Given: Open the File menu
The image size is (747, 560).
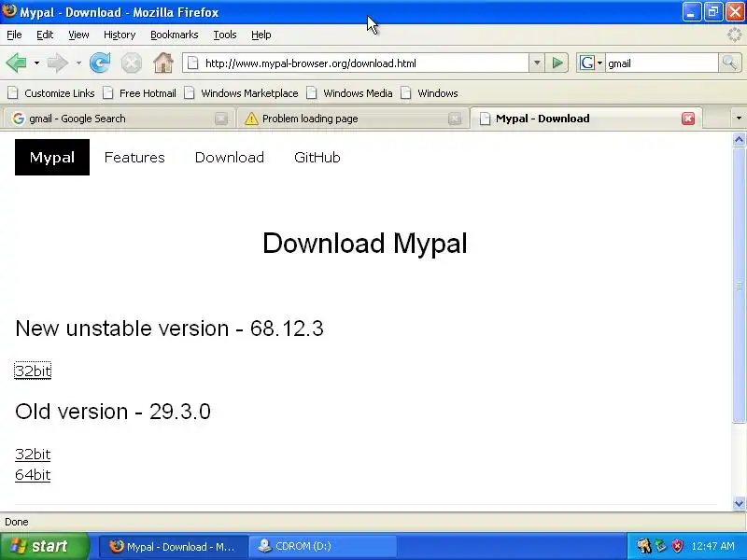Looking at the screenshot, I should (14, 35).
